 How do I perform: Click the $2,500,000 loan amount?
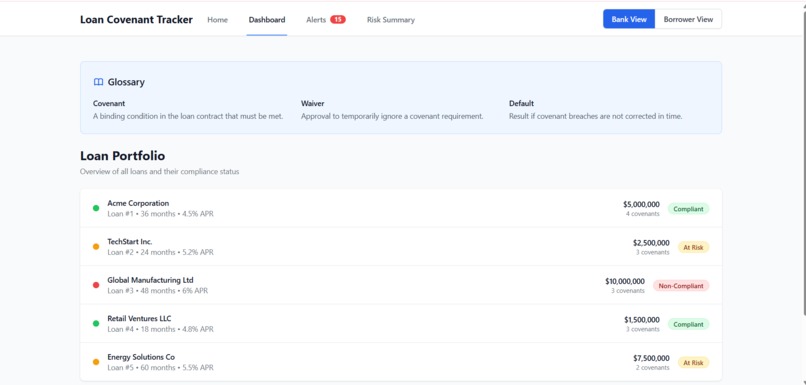click(x=651, y=243)
